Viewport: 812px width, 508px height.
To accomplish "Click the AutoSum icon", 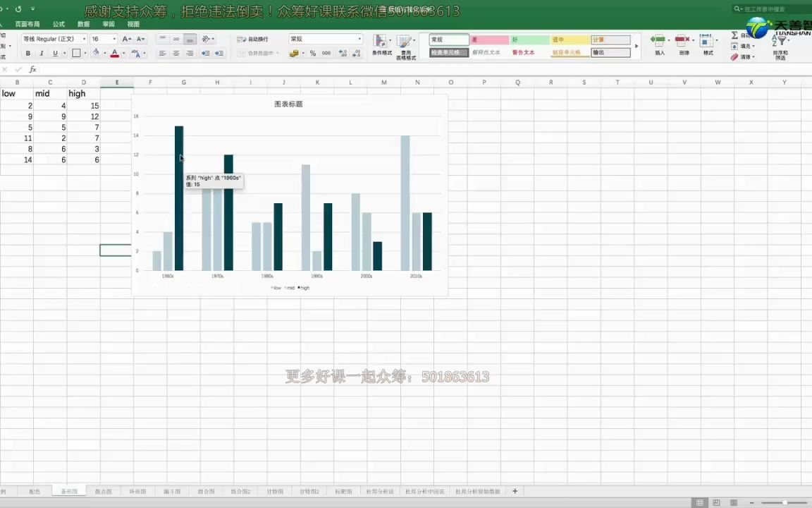I will pyautogui.click(x=733, y=35).
